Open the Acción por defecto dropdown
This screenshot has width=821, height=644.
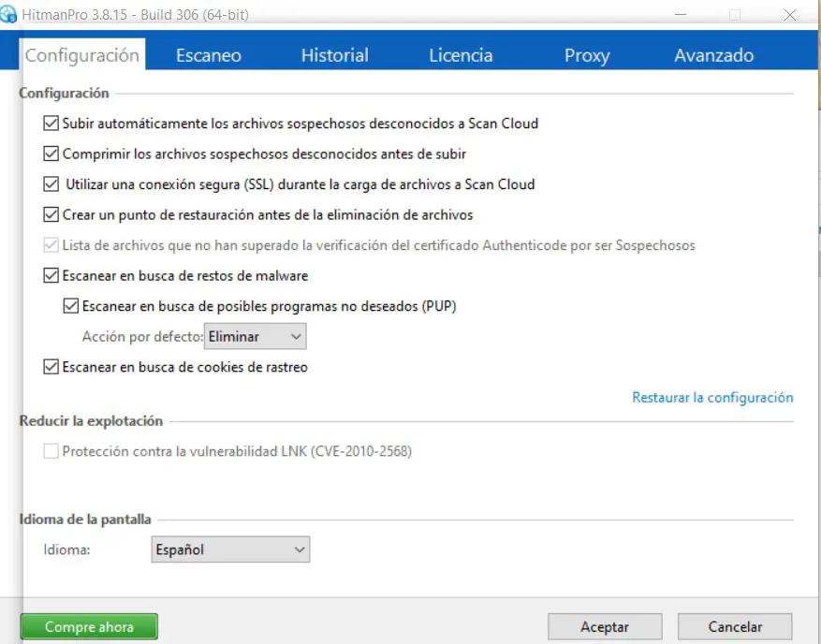tap(256, 336)
